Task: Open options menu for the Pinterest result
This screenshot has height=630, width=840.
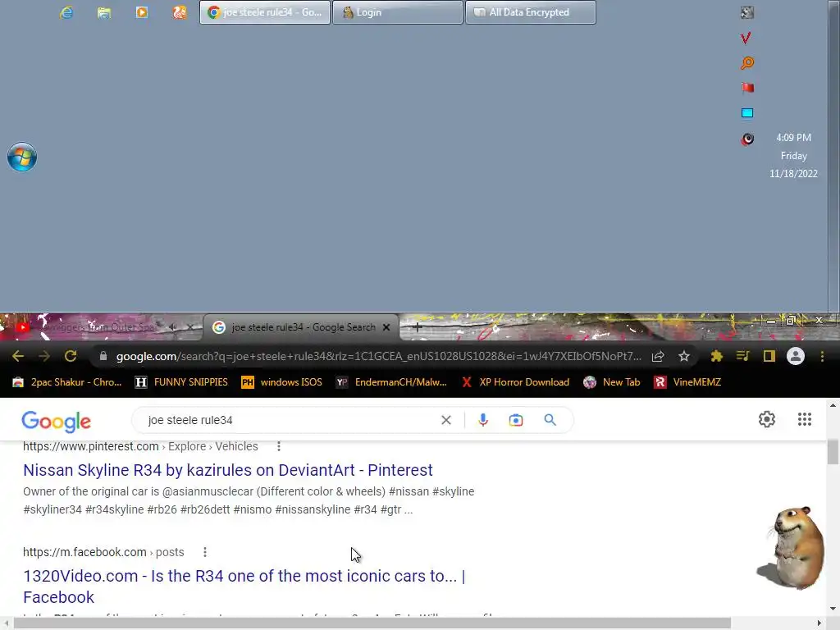Action: click(279, 446)
